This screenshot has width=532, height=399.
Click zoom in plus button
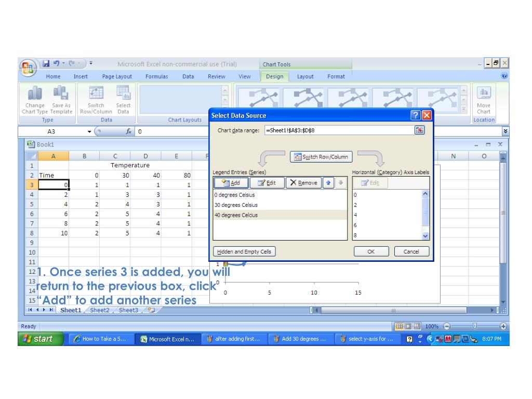click(x=503, y=326)
